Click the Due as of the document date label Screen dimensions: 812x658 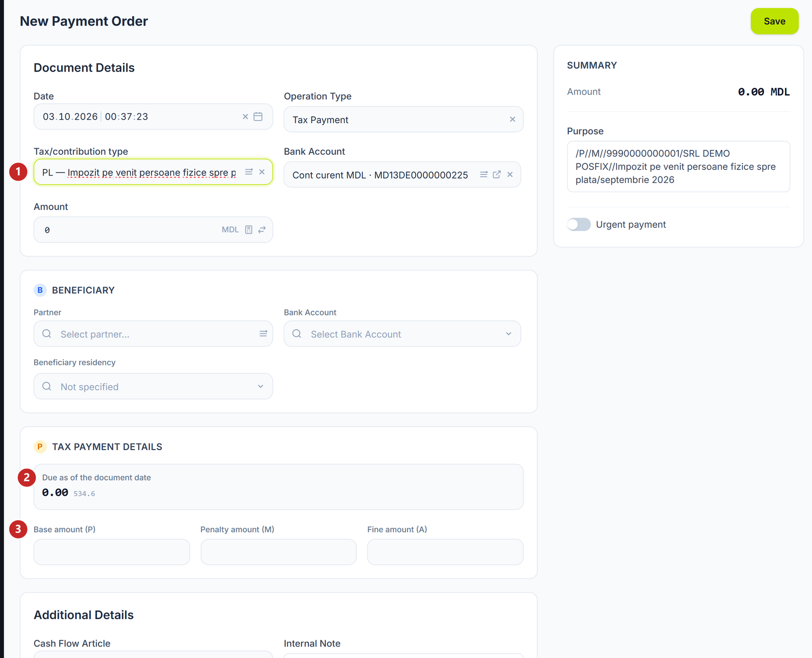pyautogui.click(x=96, y=477)
